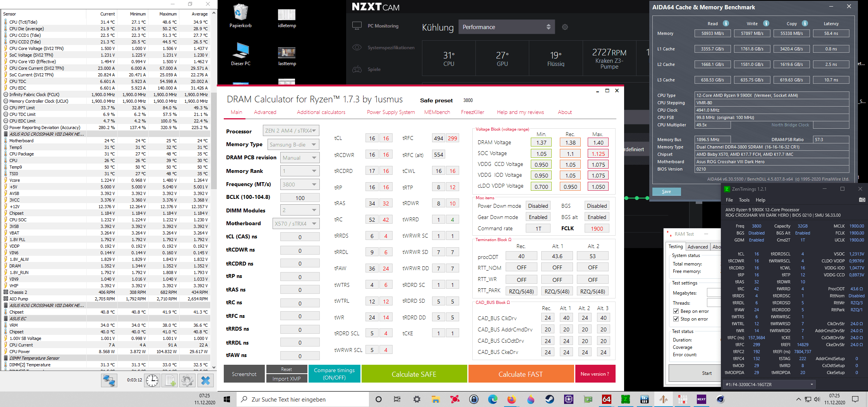
Task: Click AIDA64 Read info icon
Action: (x=726, y=23)
